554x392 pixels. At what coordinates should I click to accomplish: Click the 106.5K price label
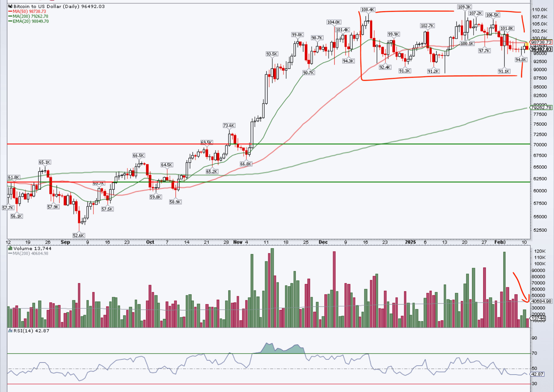coord(493,15)
